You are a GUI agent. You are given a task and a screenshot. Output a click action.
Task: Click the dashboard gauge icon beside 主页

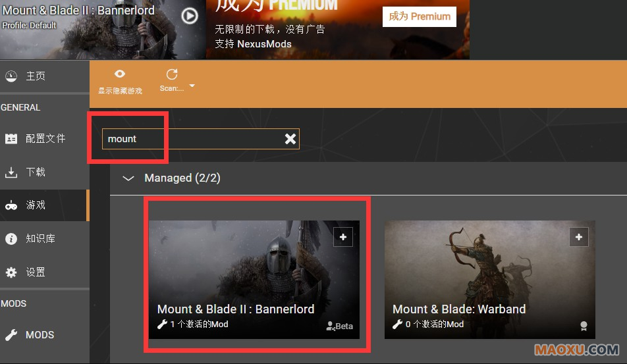click(11, 76)
